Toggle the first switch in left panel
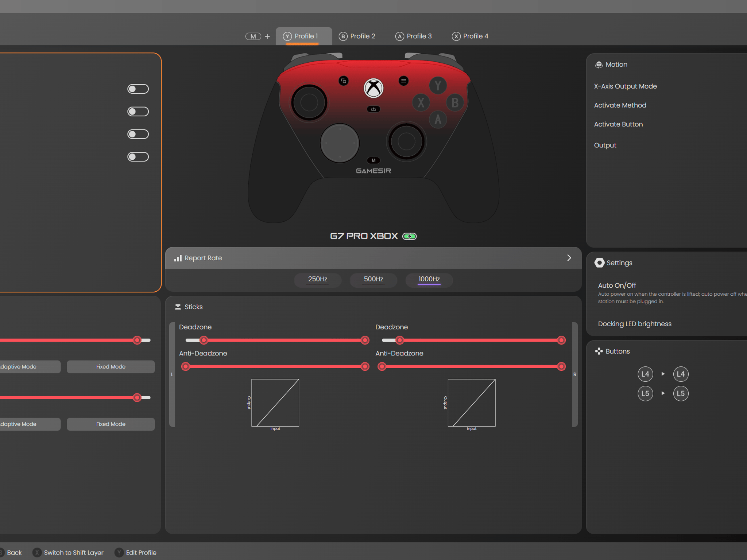747x560 pixels. click(138, 89)
